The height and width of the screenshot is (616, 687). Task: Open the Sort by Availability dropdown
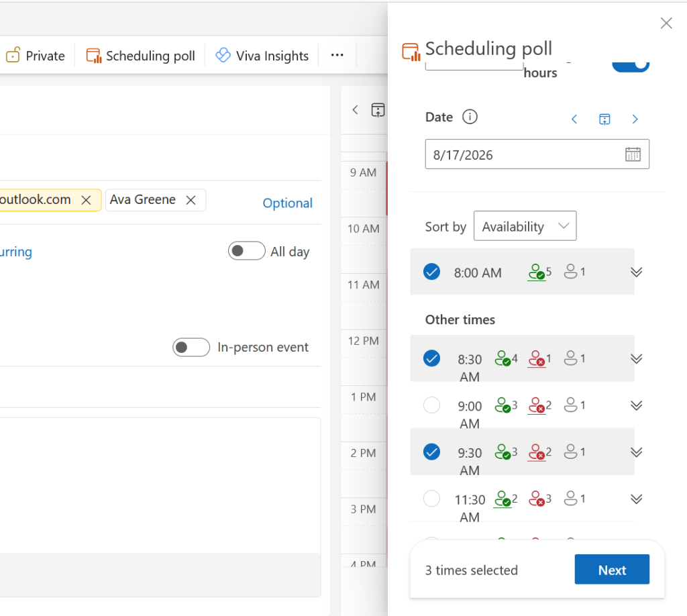tap(525, 226)
